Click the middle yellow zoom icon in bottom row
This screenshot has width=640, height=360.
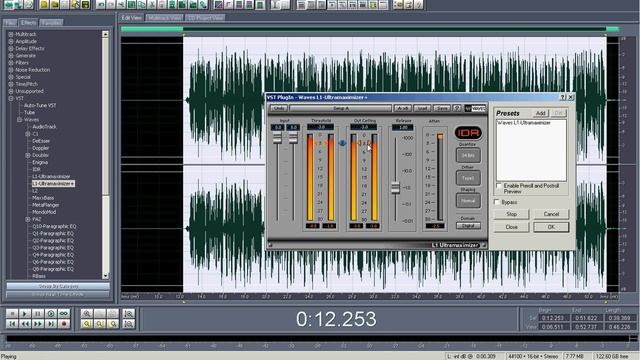(100, 324)
